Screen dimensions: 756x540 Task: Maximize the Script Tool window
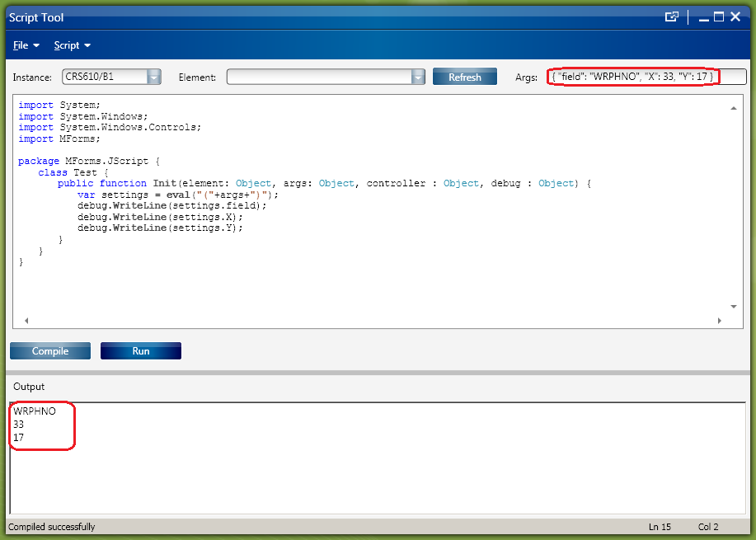coord(718,16)
